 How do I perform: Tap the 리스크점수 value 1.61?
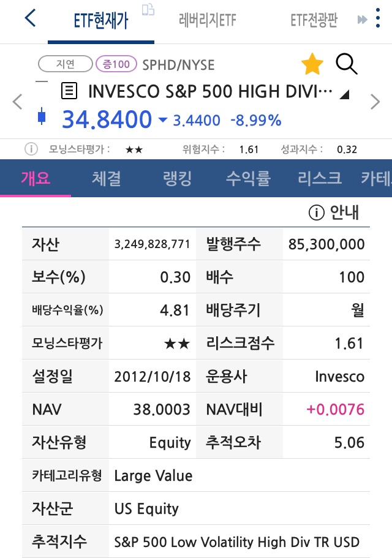(x=349, y=344)
